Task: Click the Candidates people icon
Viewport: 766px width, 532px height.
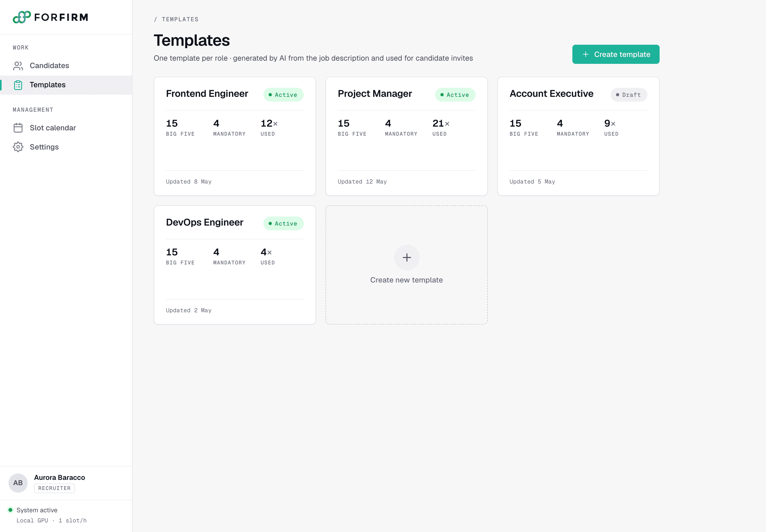Action: [18, 66]
